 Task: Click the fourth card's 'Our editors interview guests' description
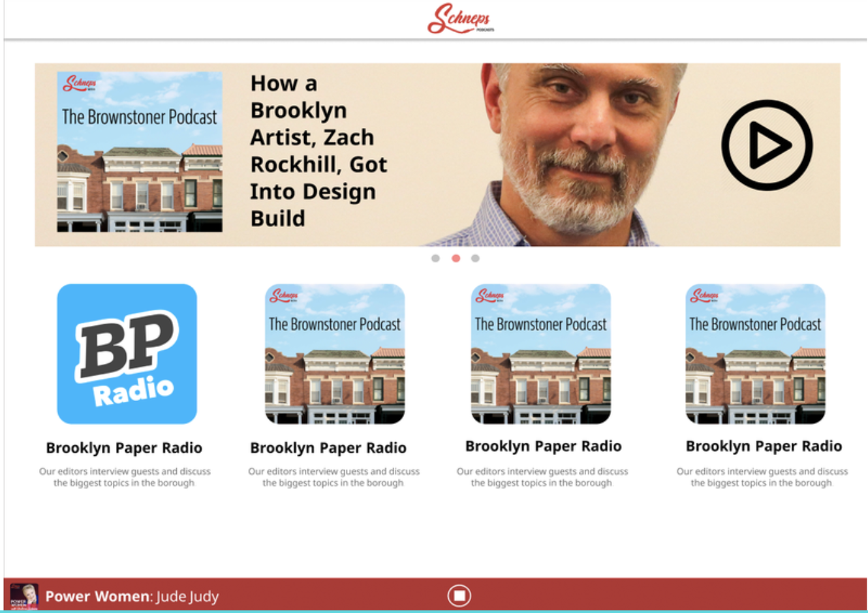[x=762, y=477]
